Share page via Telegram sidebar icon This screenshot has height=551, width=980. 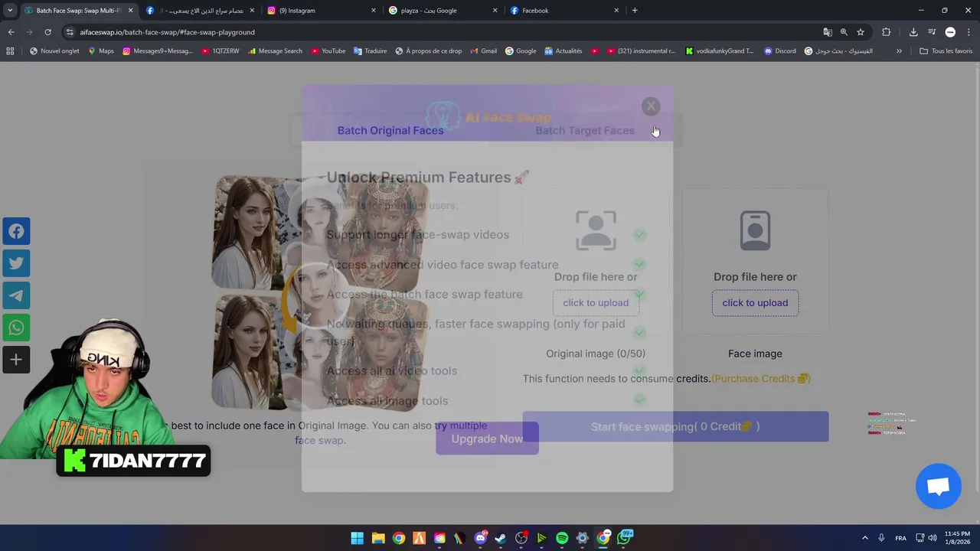pos(16,295)
